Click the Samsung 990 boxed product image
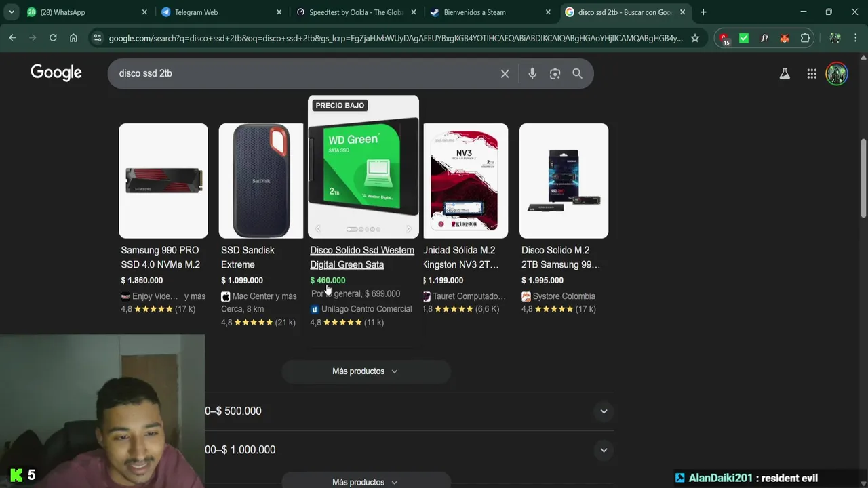Image resolution: width=868 pixels, height=488 pixels. [564, 181]
